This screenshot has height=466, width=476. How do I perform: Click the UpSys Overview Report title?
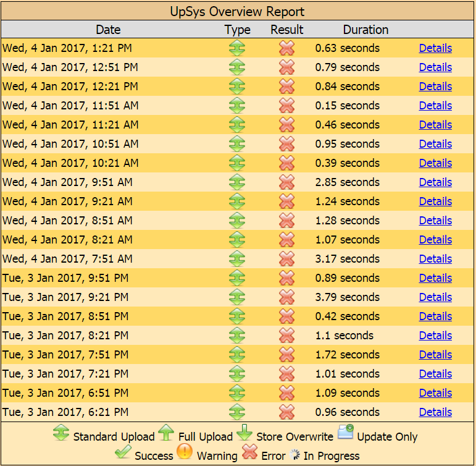click(x=237, y=12)
